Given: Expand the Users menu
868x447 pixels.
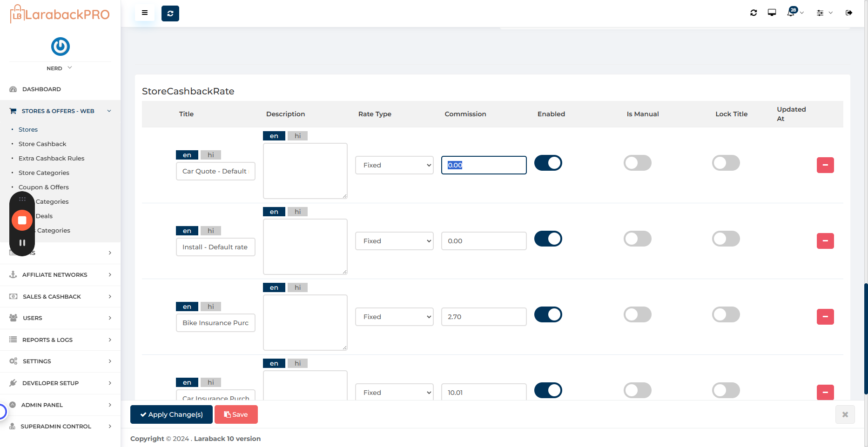Looking at the screenshot, I should point(61,318).
